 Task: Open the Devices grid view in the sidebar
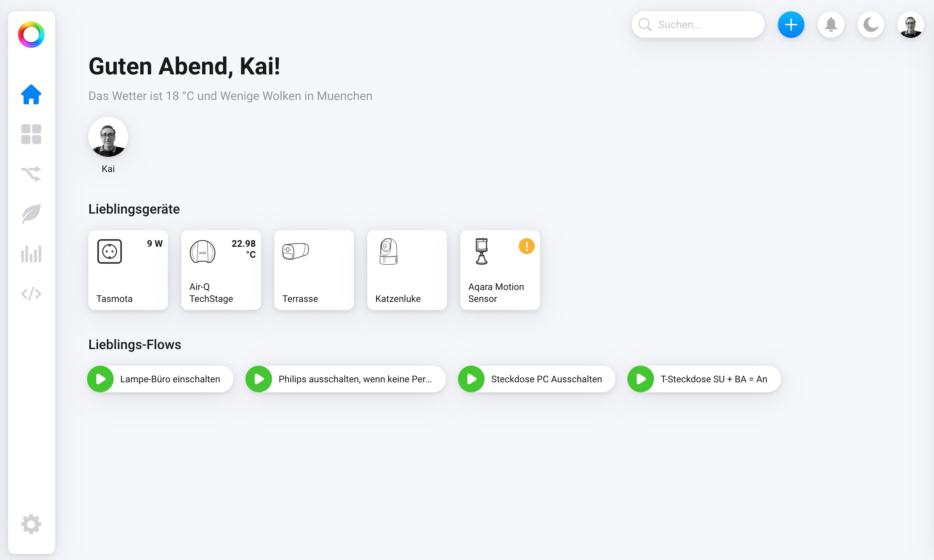coord(31,134)
